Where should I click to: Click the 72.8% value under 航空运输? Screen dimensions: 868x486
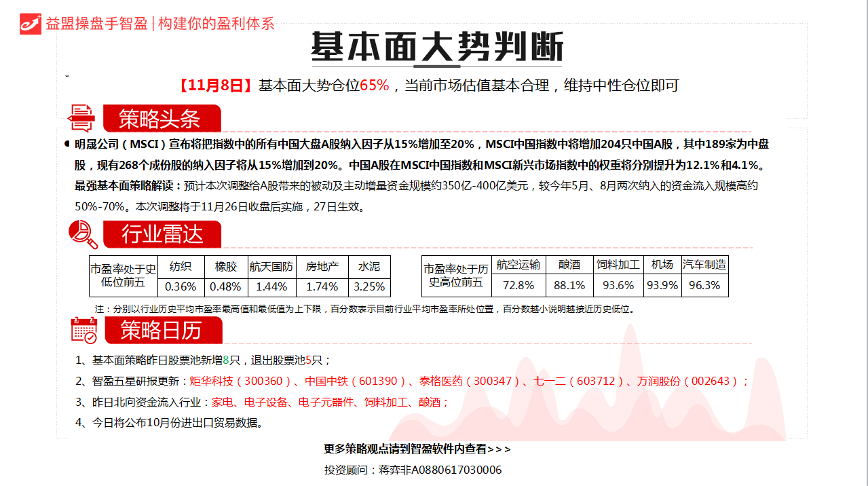pos(518,285)
